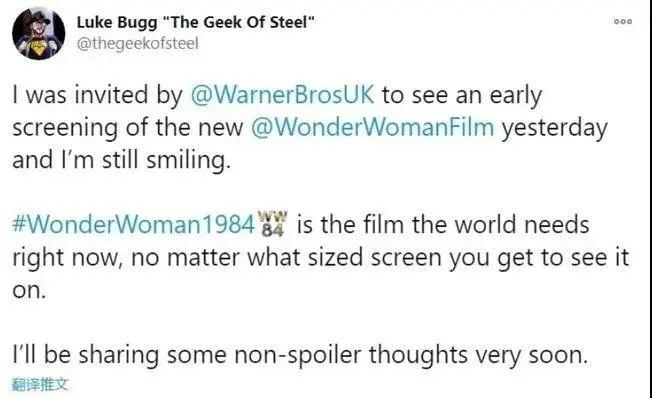The height and width of the screenshot is (398, 652).
Task: Click "The Geek Of Steel" nickname text
Action: (238, 22)
